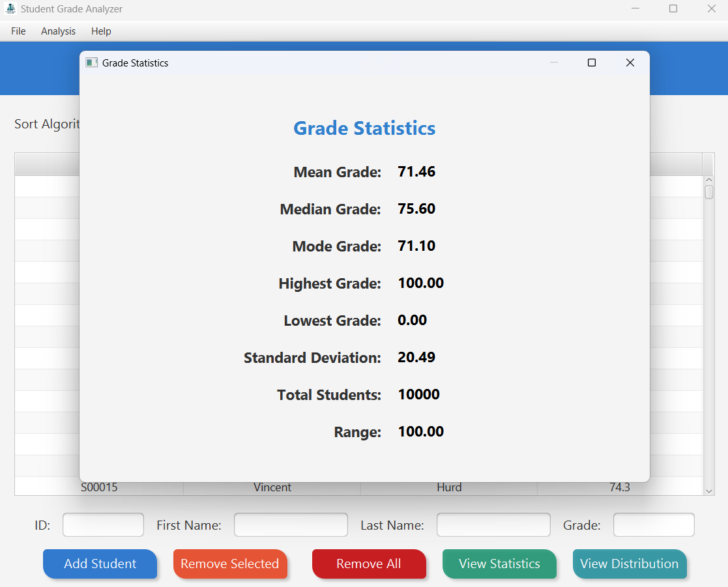Open the Help menu
The width and height of the screenshot is (728, 587).
coord(101,31)
